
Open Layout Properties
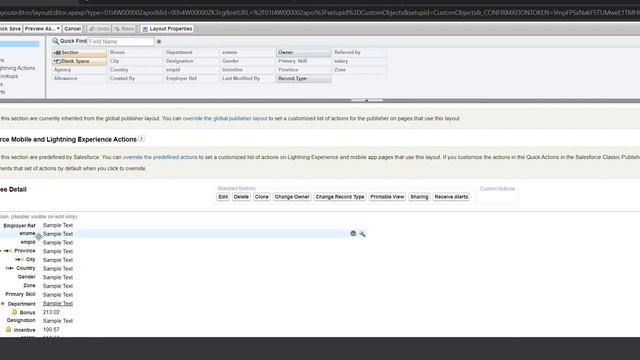tap(167, 29)
